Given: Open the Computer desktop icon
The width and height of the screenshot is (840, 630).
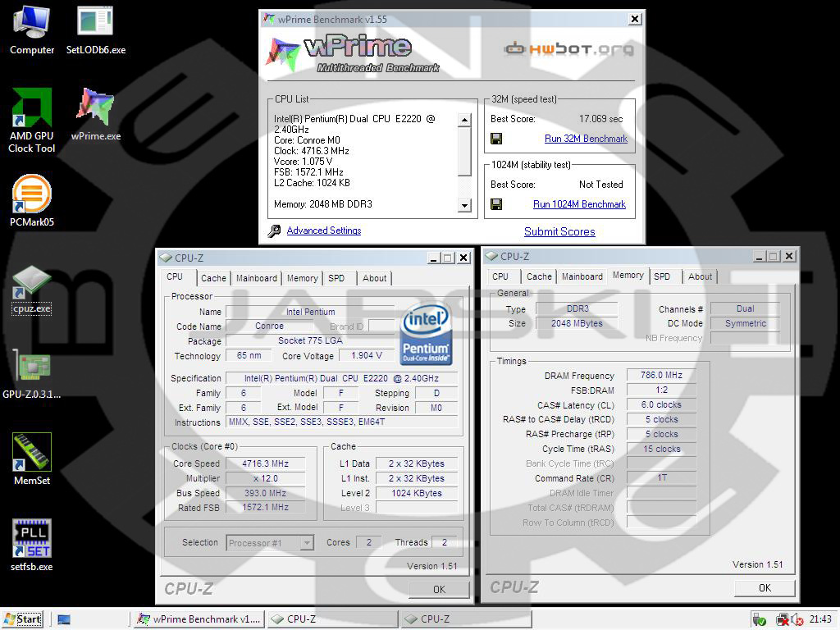Looking at the screenshot, I should tap(32, 30).
